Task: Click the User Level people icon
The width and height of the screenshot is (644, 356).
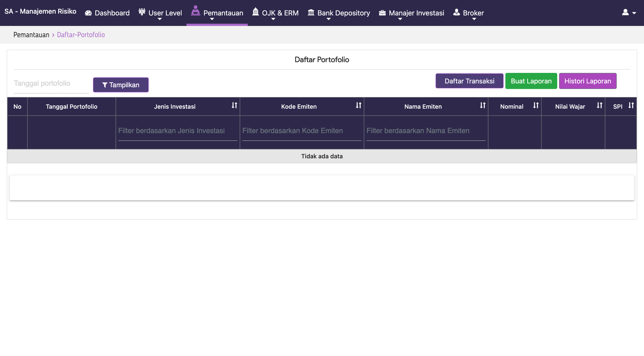Action: point(142,11)
